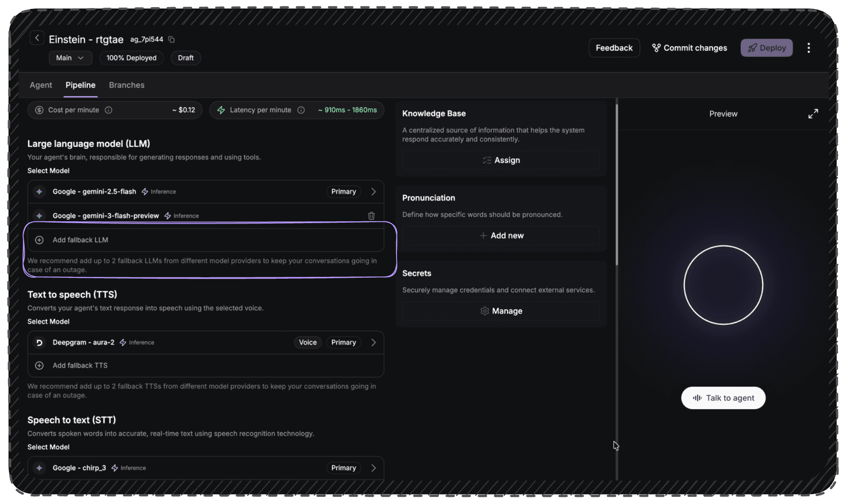
Task: Click the Voice tag on Deepgram aura-2
Action: point(308,343)
